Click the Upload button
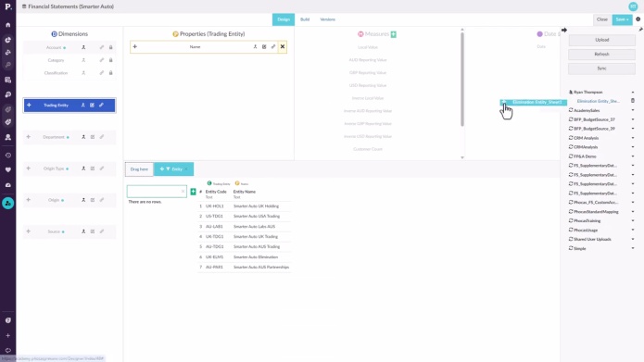The image size is (644, 362). (x=601, y=40)
